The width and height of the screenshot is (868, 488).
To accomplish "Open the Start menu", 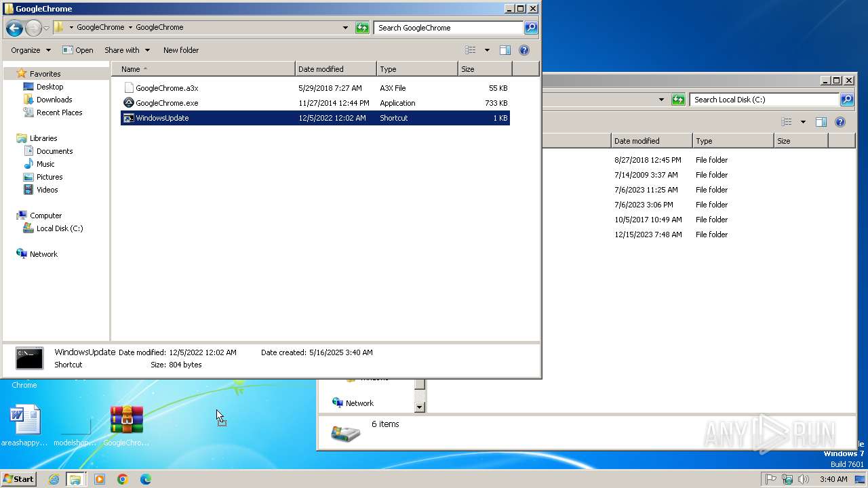I will (19, 479).
